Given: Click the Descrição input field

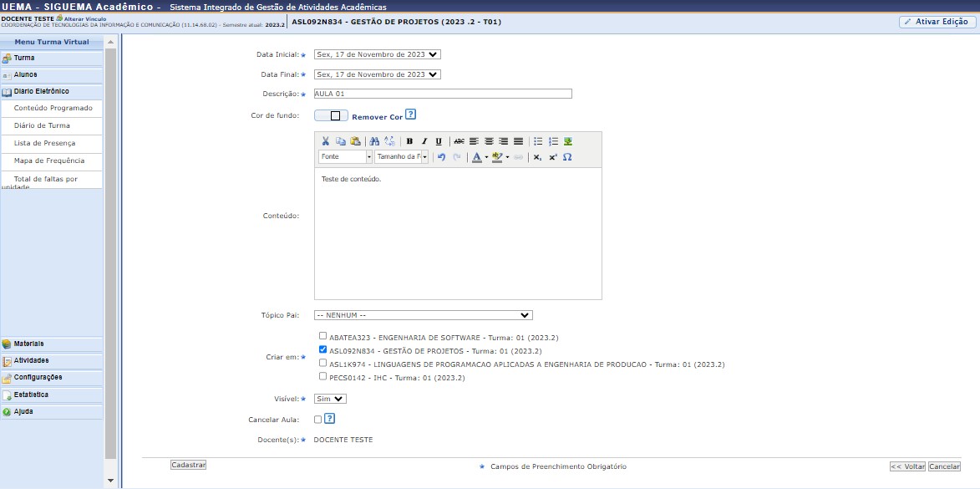Looking at the screenshot, I should (x=443, y=94).
